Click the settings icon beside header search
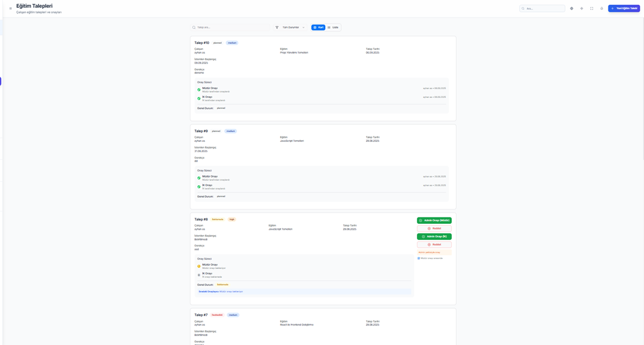644x345 pixels. (x=572, y=8)
